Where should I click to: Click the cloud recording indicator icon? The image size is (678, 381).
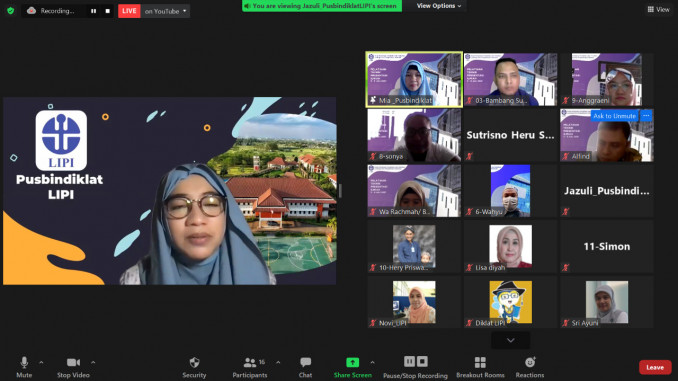click(31, 11)
